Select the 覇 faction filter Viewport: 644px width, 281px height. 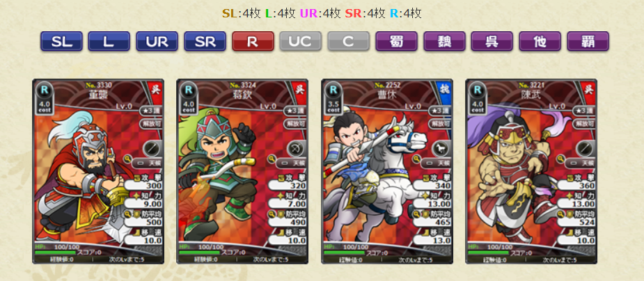tap(588, 42)
